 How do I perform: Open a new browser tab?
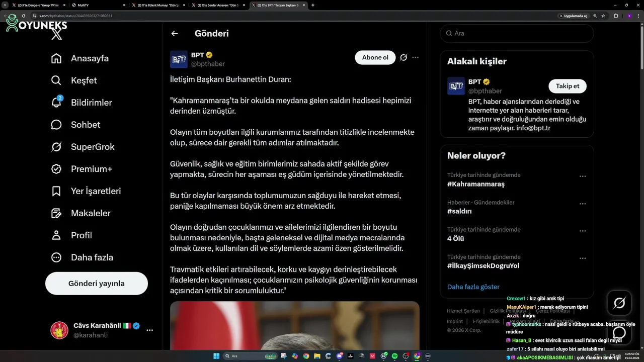pyautogui.click(x=313, y=5)
